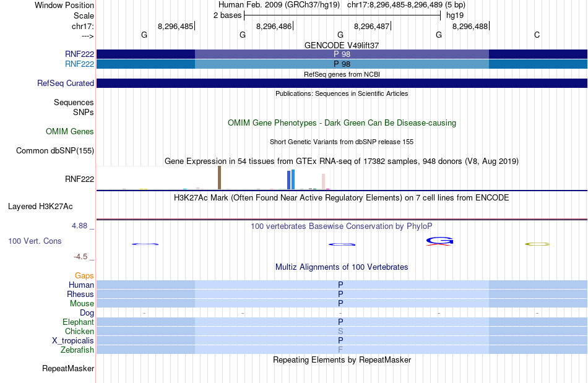Screen dimensions: 588x383
Task: Click the light blue RNF222 track label
Action: click(79, 64)
